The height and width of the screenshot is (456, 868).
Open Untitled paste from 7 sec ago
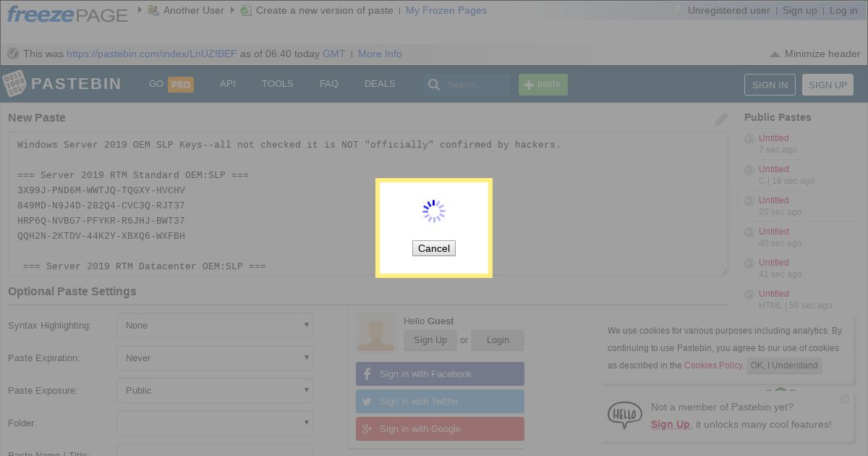point(773,138)
